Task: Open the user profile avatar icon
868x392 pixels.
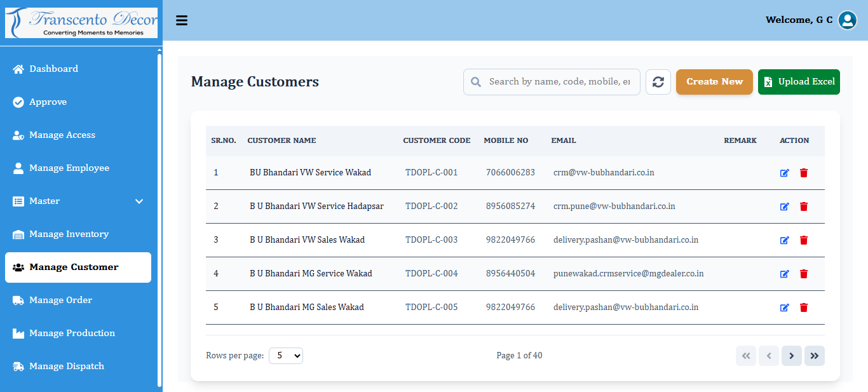Action: [x=847, y=20]
